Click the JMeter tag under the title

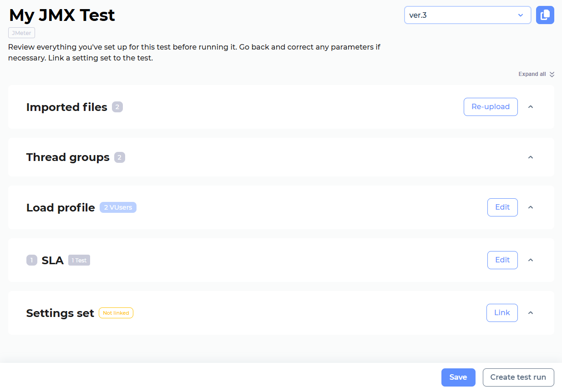pyautogui.click(x=21, y=32)
